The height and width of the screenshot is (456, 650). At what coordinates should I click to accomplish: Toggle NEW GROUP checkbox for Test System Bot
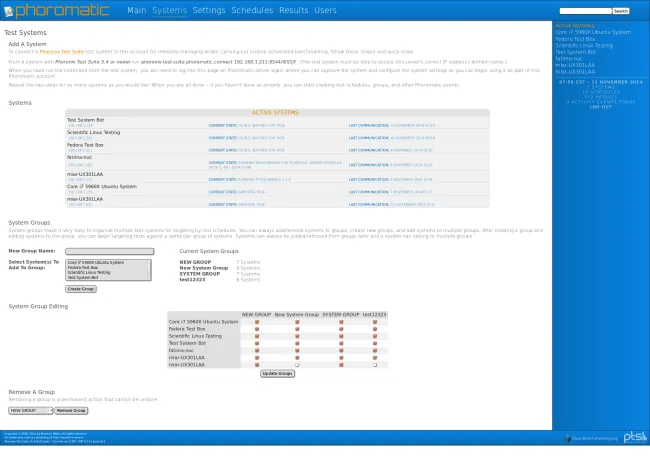[257, 343]
